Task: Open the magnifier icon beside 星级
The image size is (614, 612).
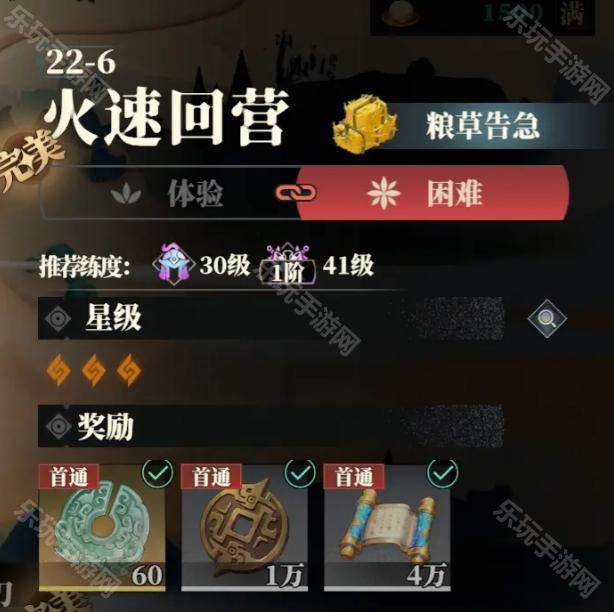Action: [x=547, y=318]
